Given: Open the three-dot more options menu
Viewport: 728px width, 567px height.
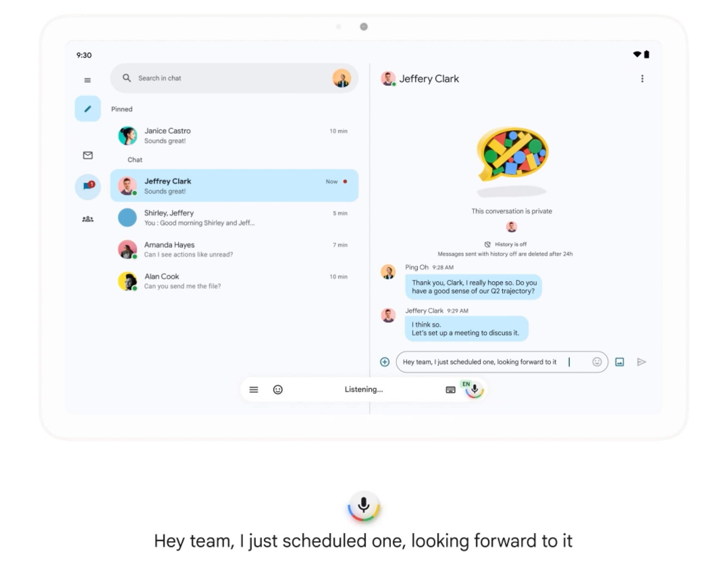Looking at the screenshot, I should (x=642, y=79).
